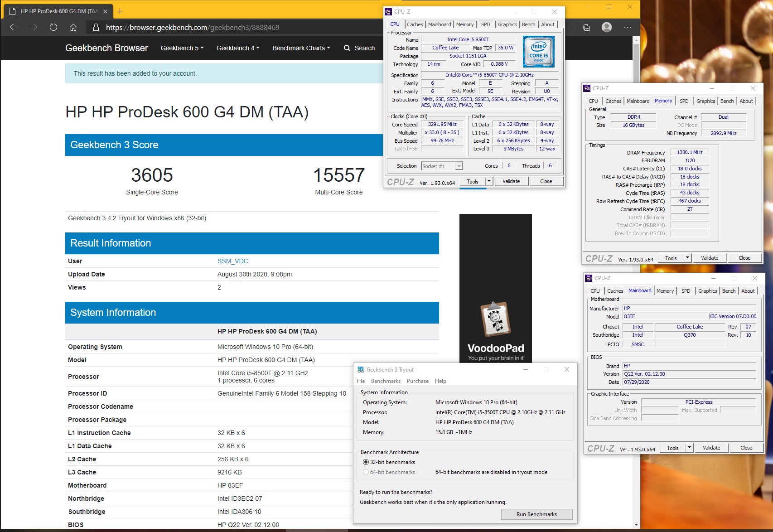This screenshot has width=773, height=532.
Task: Select the 32-bit benchmarks radio button
Action: tap(366, 462)
